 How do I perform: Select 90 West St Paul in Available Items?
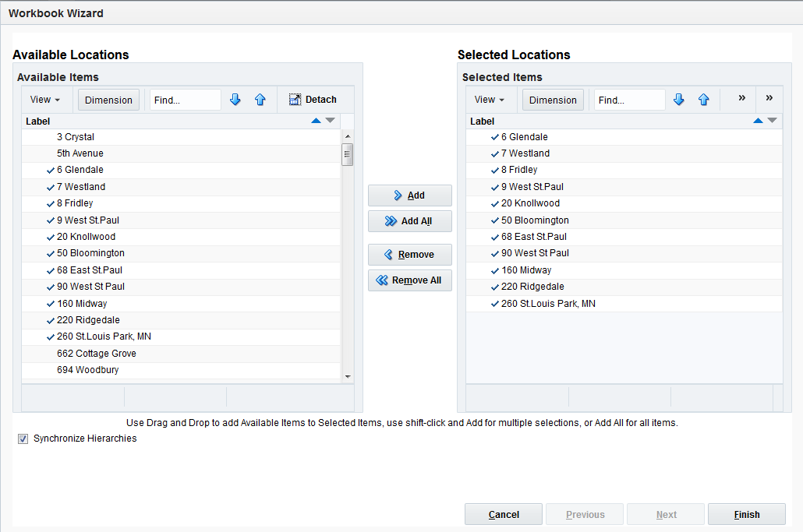[x=182, y=287]
